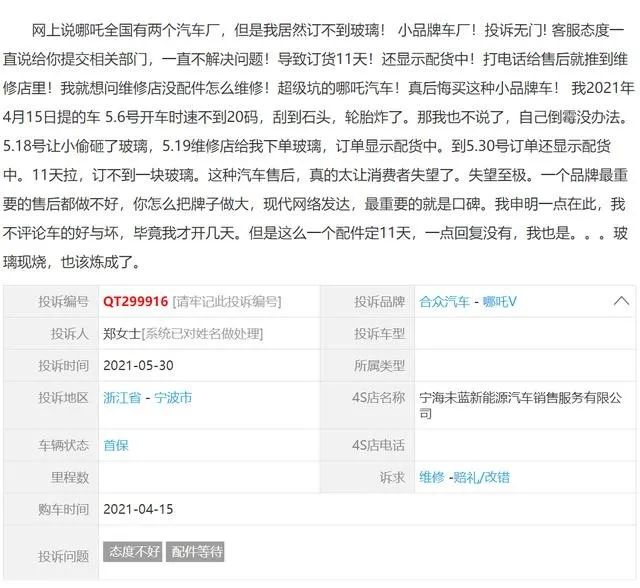The image size is (640, 588).
Task: Select the 里程数 label cell
Action: click(x=51, y=477)
